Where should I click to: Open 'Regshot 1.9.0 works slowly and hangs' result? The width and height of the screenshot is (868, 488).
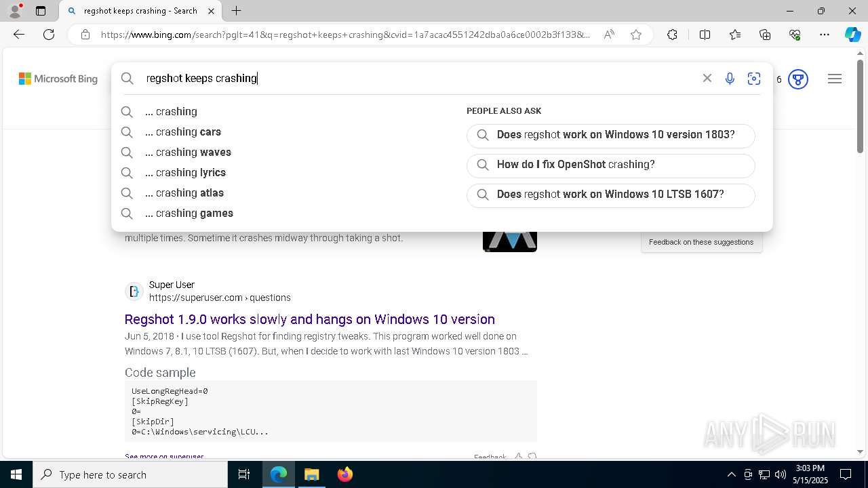pos(310,319)
